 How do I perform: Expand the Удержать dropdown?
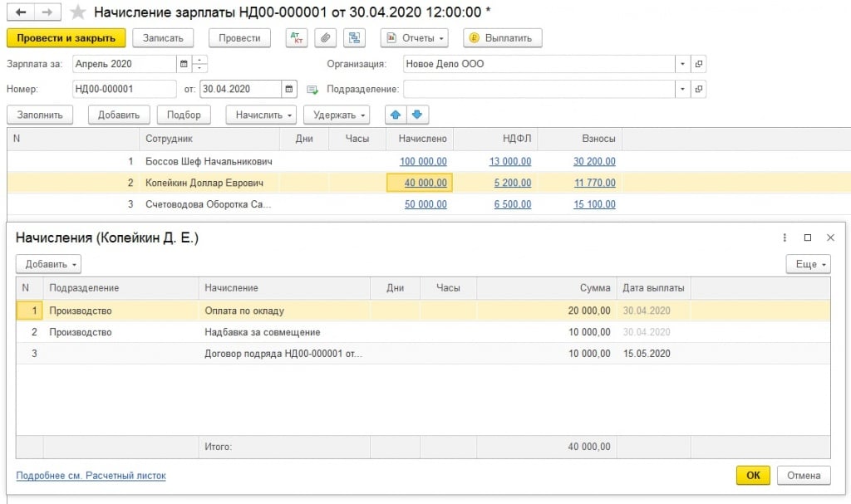(336, 115)
